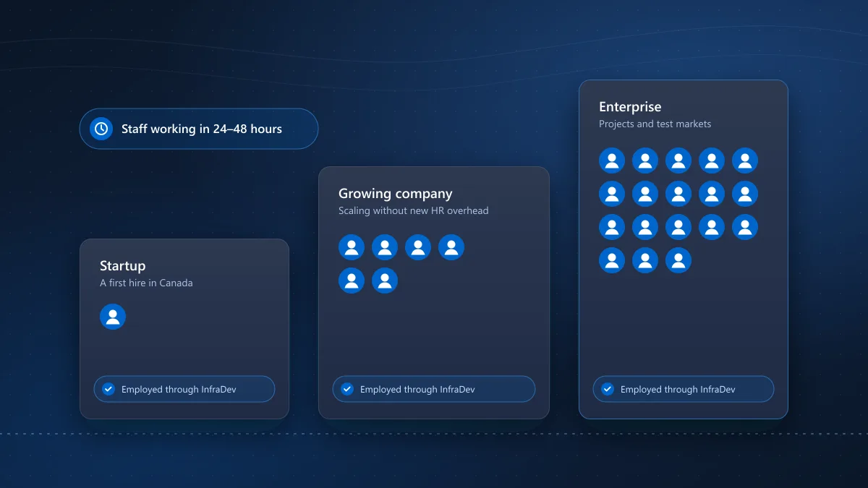Select the first person icon in Enterprise card
Image resolution: width=868 pixels, height=488 pixels.
point(612,160)
